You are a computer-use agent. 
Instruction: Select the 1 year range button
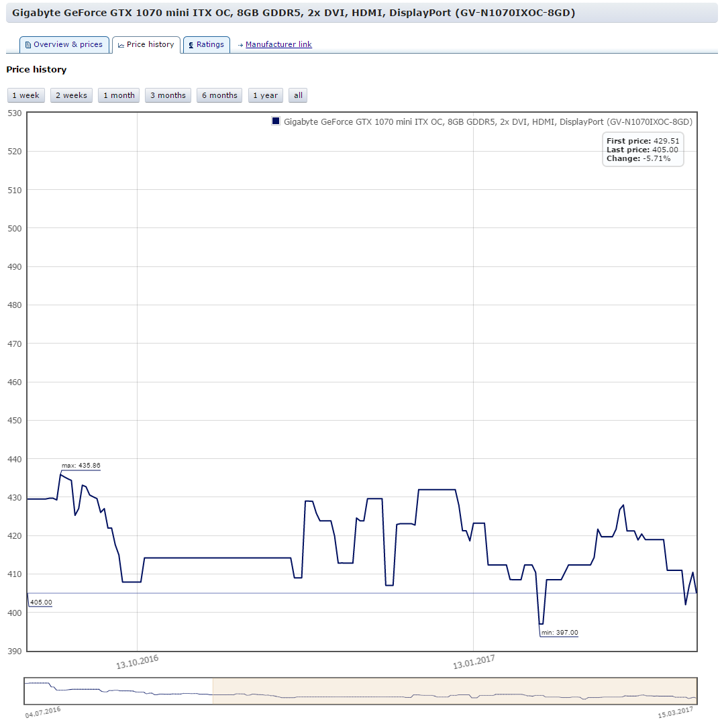point(266,95)
